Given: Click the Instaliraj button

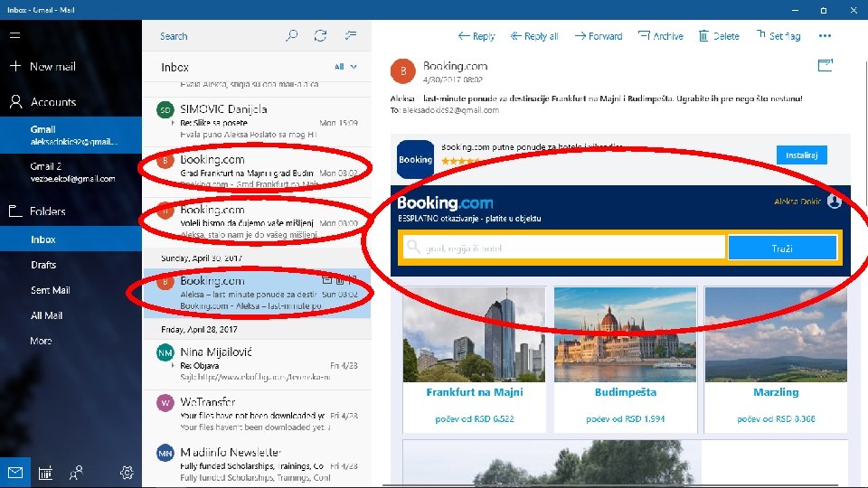Looking at the screenshot, I should coord(802,155).
